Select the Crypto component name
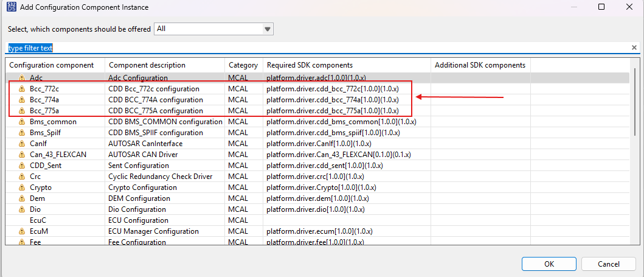This screenshot has width=644, height=277. coord(40,188)
